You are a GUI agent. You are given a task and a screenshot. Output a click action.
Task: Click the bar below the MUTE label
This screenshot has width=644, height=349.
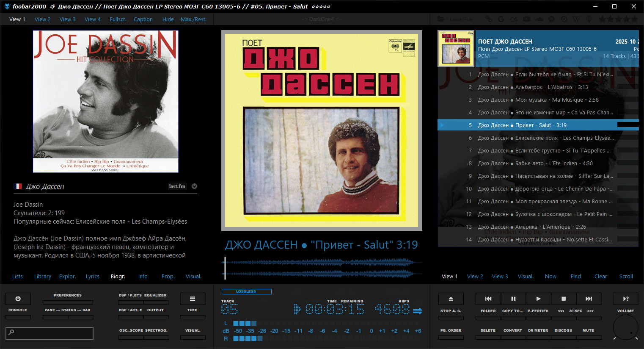[588, 338]
